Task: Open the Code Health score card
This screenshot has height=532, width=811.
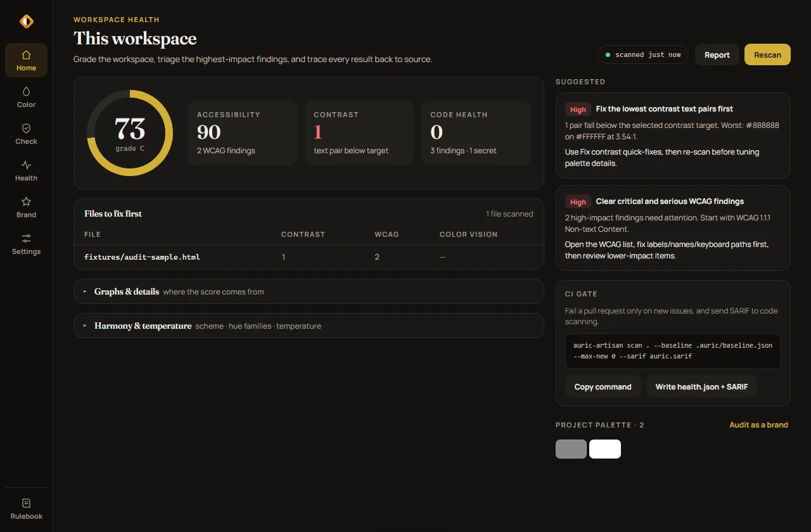Action: pyautogui.click(x=476, y=133)
